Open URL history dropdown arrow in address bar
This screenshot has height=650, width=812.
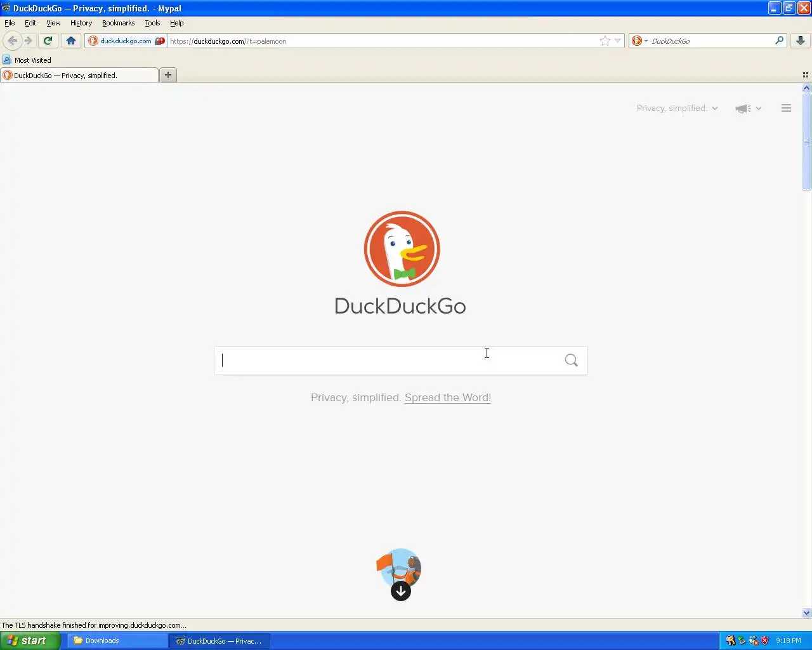618,41
